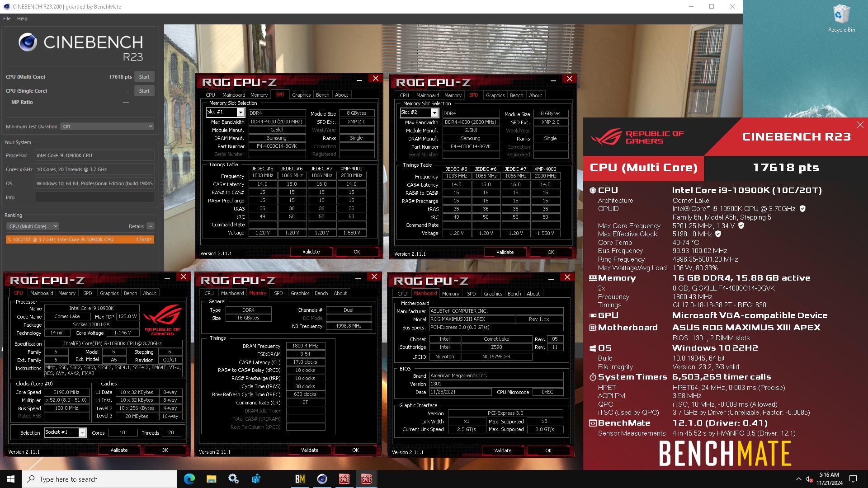Click the Processor field Intel Core i9-10900K CPU
The image size is (868, 488).
point(95,155)
